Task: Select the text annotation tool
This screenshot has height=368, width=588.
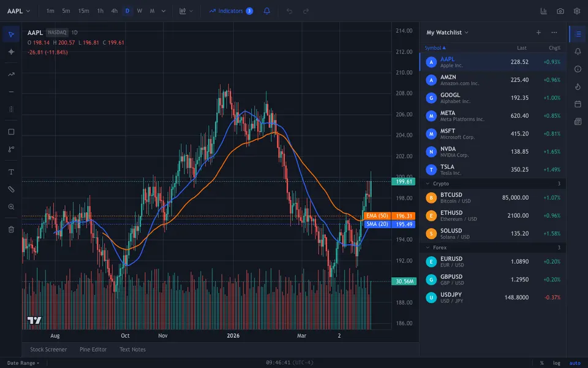Action: click(x=11, y=172)
